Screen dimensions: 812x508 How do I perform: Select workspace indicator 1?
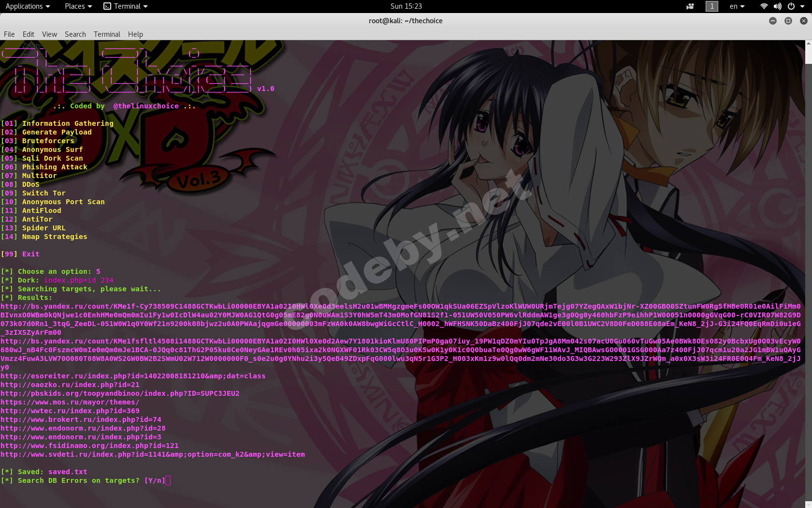pos(712,6)
